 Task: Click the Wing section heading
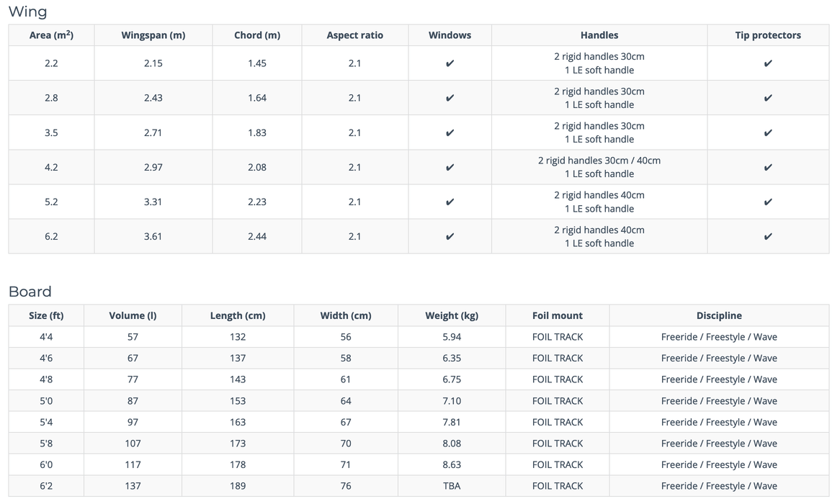[x=27, y=12]
